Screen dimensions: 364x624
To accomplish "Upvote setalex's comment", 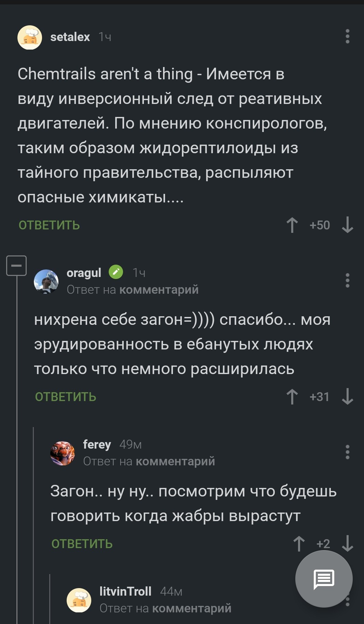I will point(292,225).
